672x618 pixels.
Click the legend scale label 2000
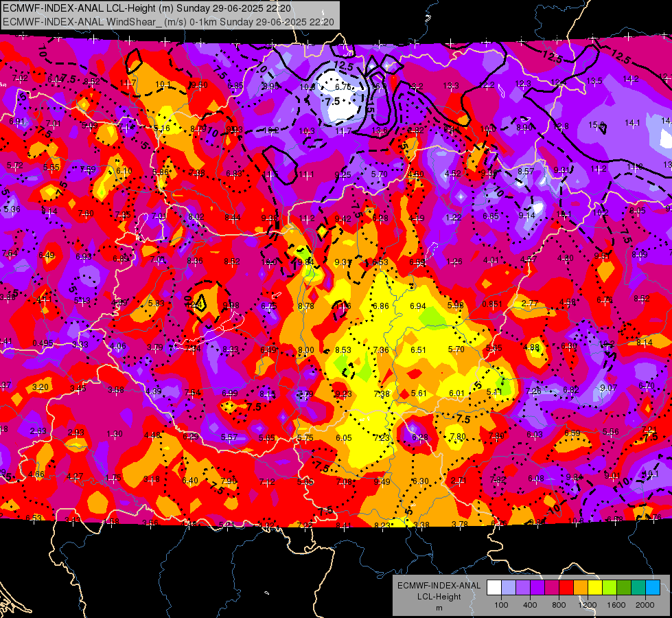[x=645, y=605]
